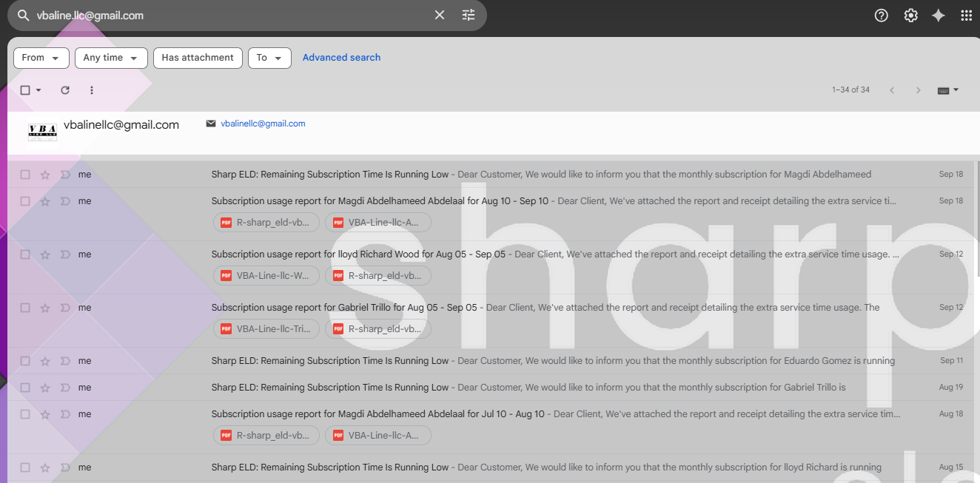The width and height of the screenshot is (980, 483).
Task: Click the vbalinellc@gmail.com contact name heading
Action: 121,125
